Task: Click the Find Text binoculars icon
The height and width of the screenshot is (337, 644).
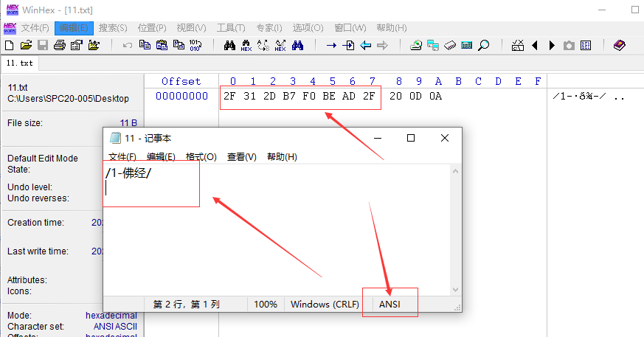Action: coord(229,45)
